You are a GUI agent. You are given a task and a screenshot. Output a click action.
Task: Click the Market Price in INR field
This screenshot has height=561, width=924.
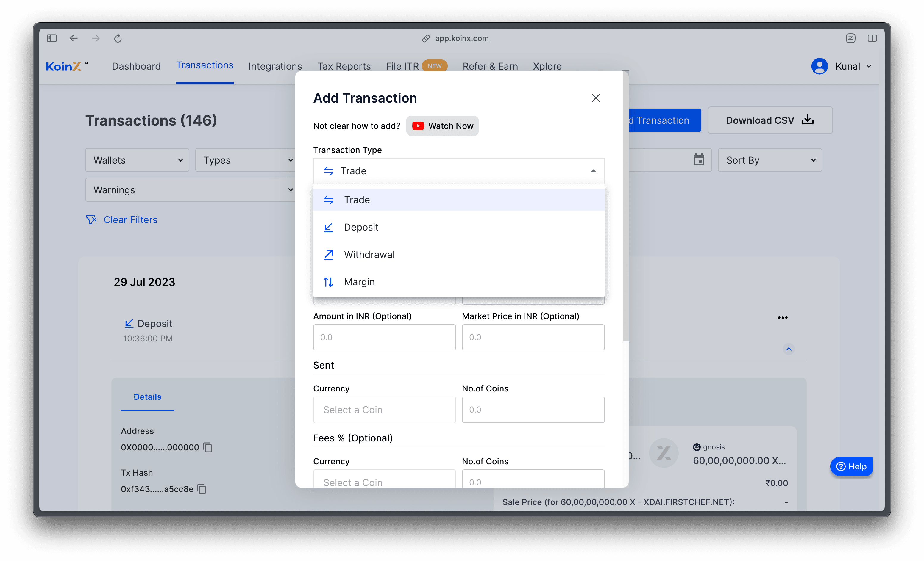[533, 337]
